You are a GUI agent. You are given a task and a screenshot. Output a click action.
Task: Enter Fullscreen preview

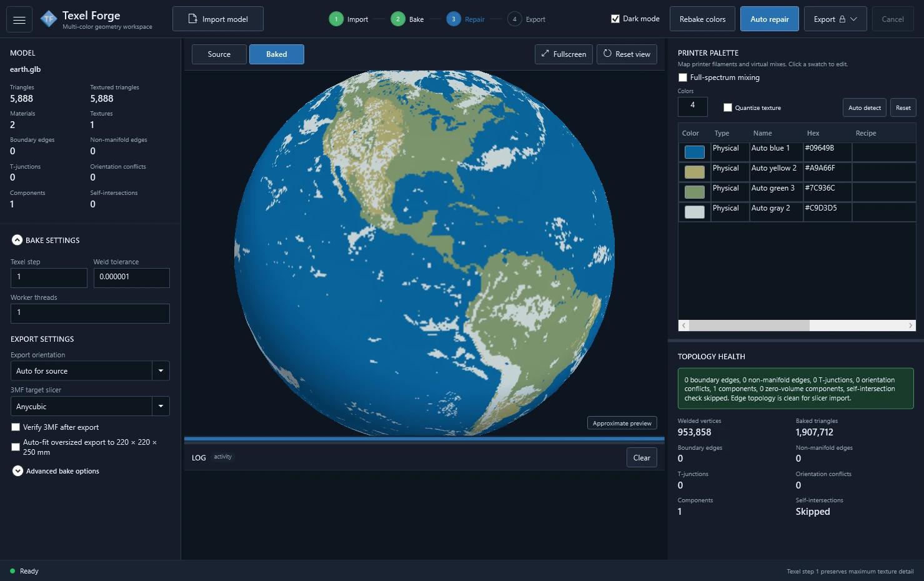coord(564,54)
